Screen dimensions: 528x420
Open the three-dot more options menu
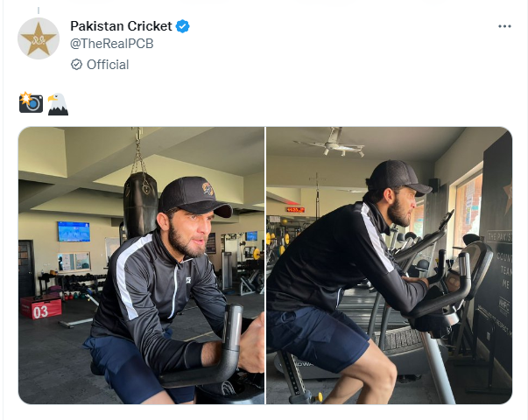tap(504, 27)
